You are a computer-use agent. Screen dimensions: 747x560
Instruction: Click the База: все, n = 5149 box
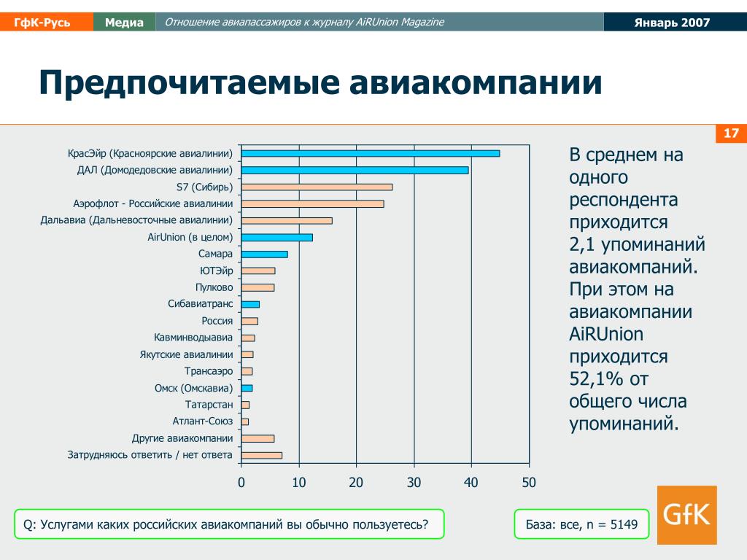tap(581, 524)
